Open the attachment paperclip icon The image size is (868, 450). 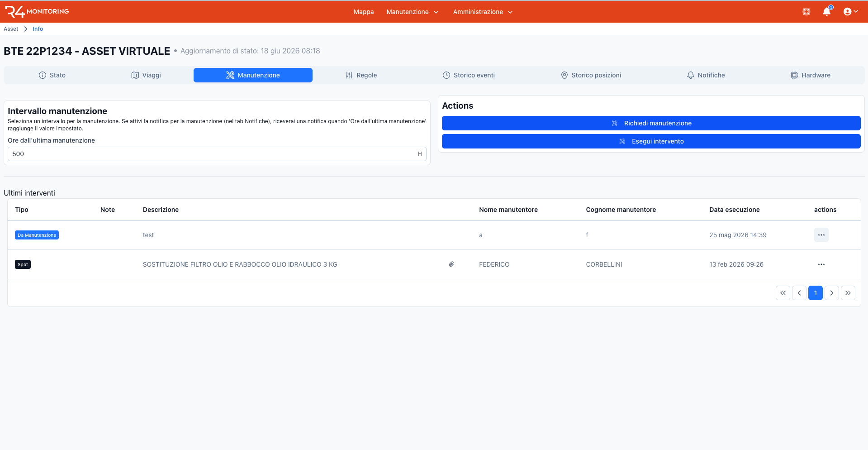pos(451,264)
